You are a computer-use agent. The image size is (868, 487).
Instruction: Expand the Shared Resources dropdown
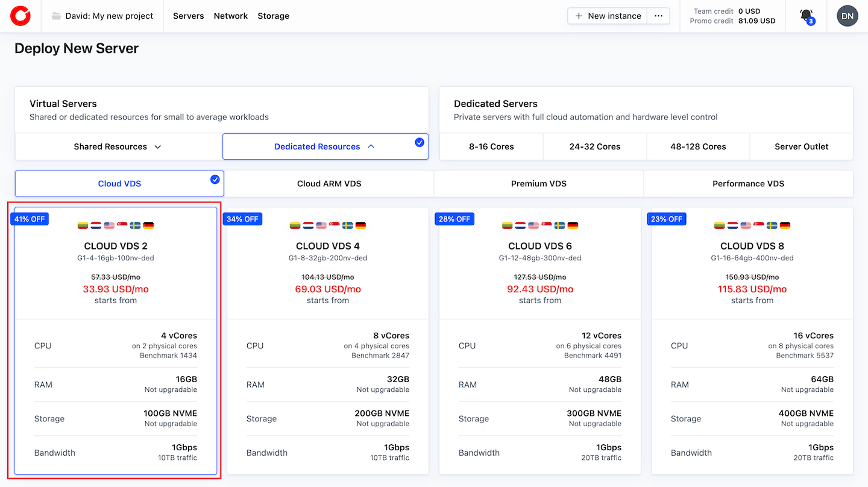coord(118,146)
